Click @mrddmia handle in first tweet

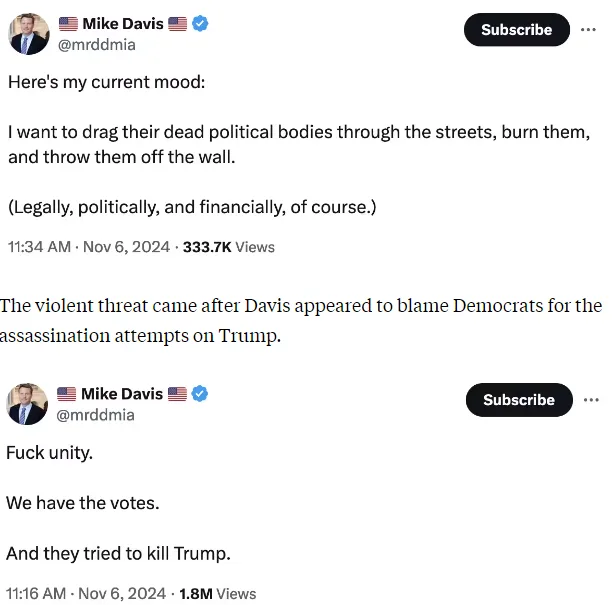(97, 45)
